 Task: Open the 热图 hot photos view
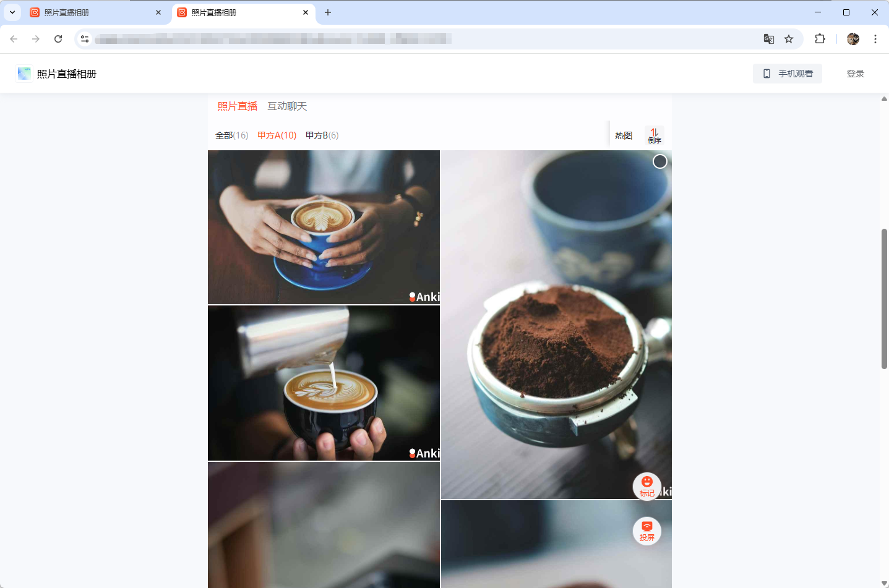[x=624, y=135]
